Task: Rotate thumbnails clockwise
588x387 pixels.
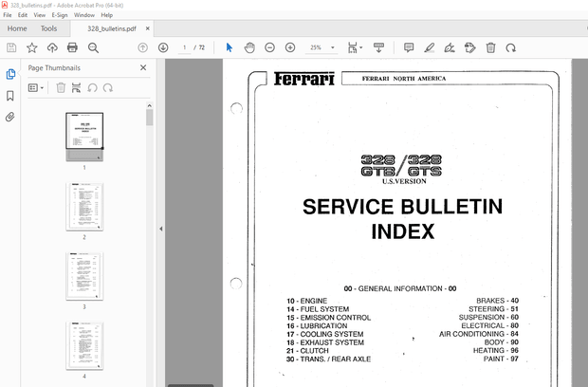Action: pos(108,88)
